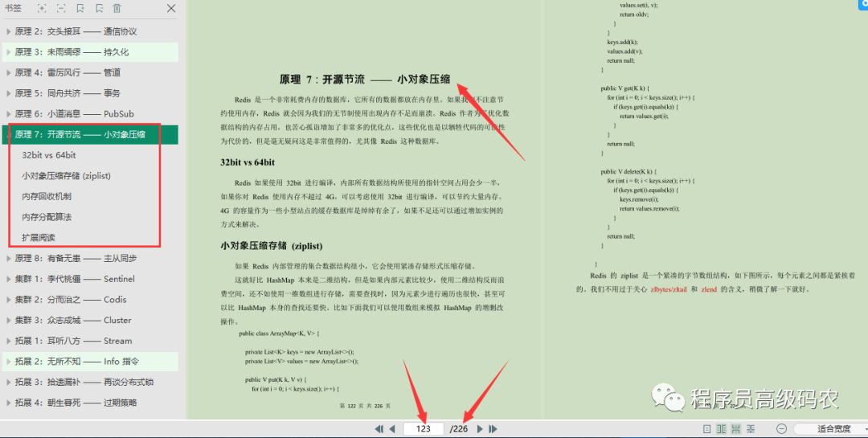Image resolution: width=868 pixels, height=438 pixels.
Task: Click the /226 total pages label
Action: click(459, 428)
